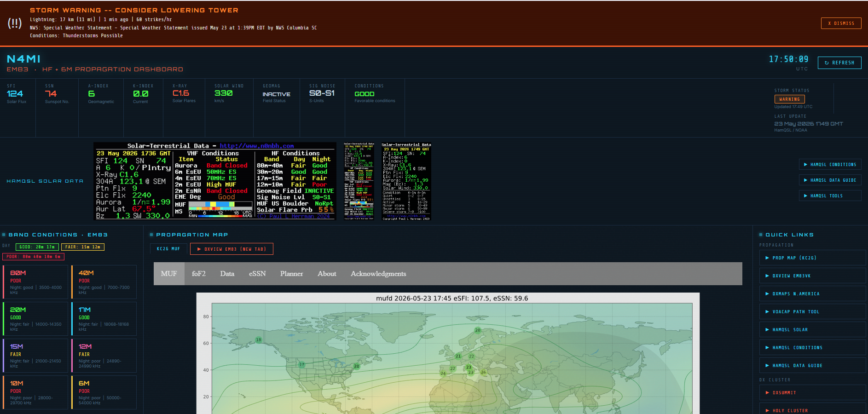868x414 pixels.
Task: Click the Geomag INACTIVE status
Action: pyautogui.click(x=276, y=94)
